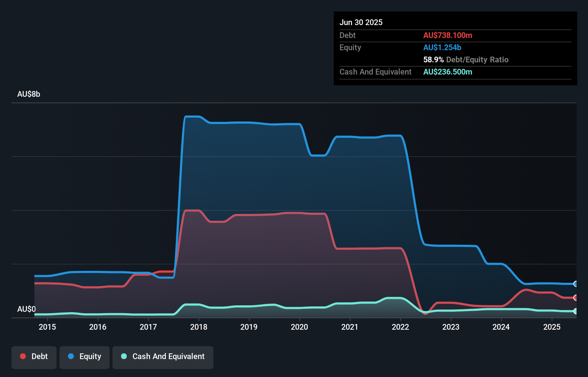Click the red Debt legend dot
Screen dimensions: 588x377
point(22,356)
